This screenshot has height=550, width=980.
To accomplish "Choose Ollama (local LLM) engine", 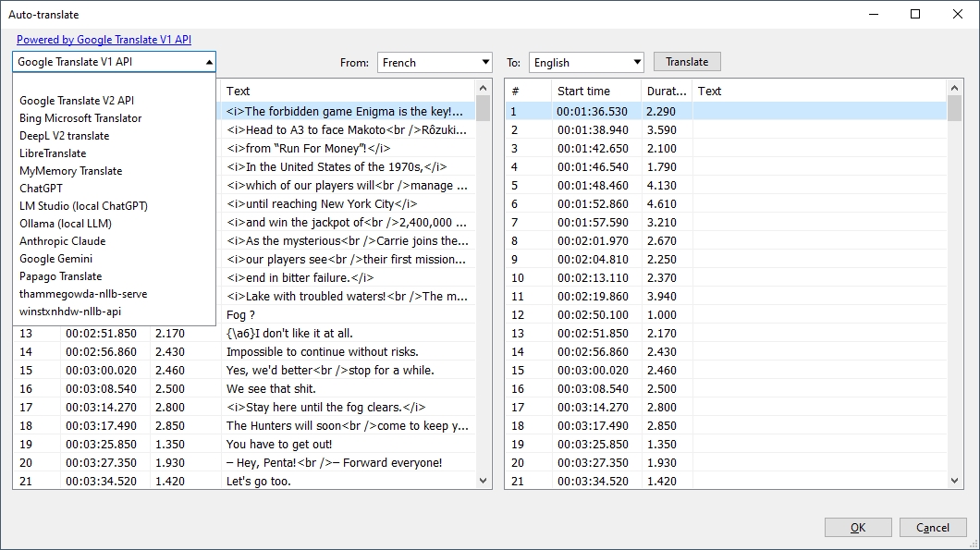I will point(66,223).
